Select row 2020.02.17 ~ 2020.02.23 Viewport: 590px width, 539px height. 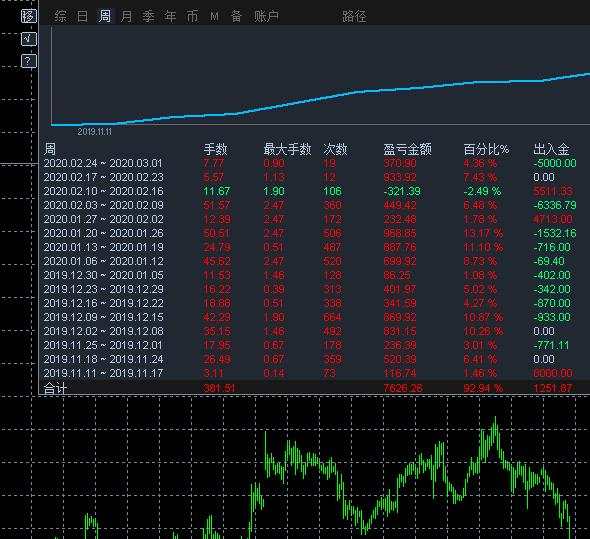(314, 177)
